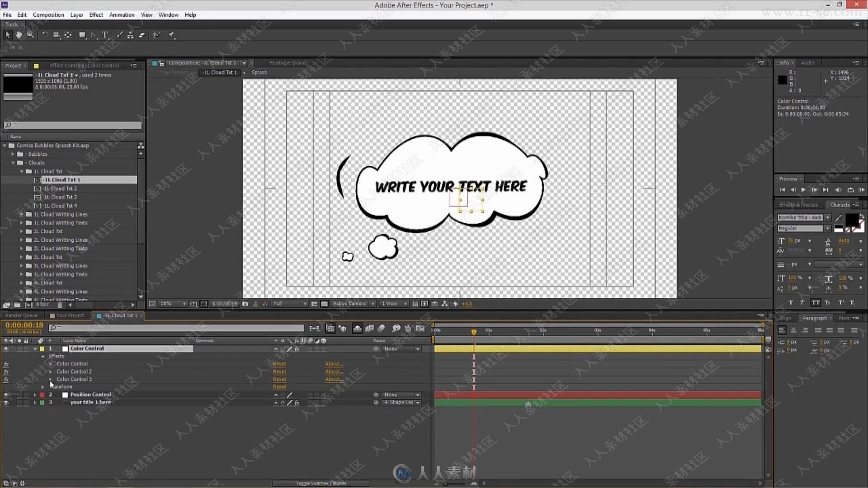This screenshot has width=868, height=488.
Task: Click Reset button for Color Control 2
Action: (278, 371)
